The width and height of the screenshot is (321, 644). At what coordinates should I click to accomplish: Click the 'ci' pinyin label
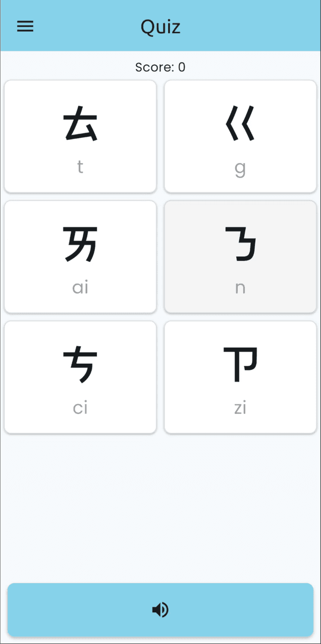80,408
